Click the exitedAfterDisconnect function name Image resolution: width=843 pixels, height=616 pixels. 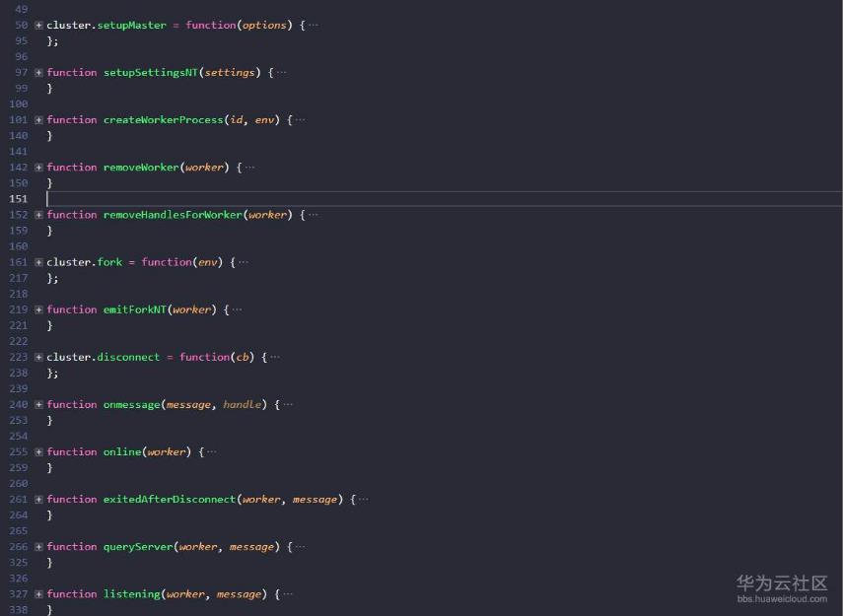(170, 500)
